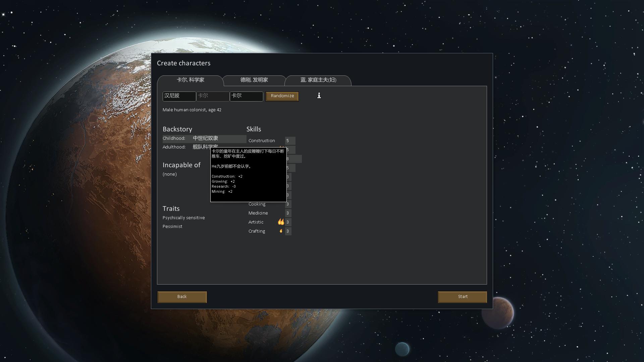Click the Psychically sensitive trait
This screenshot has height=362, width=644.
point(184,218)
